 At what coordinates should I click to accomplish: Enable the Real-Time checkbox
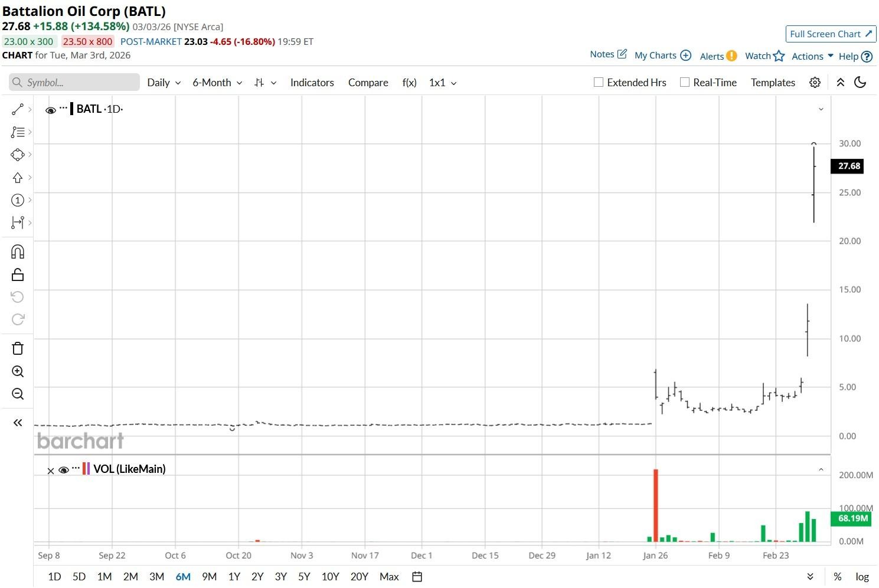685,83
